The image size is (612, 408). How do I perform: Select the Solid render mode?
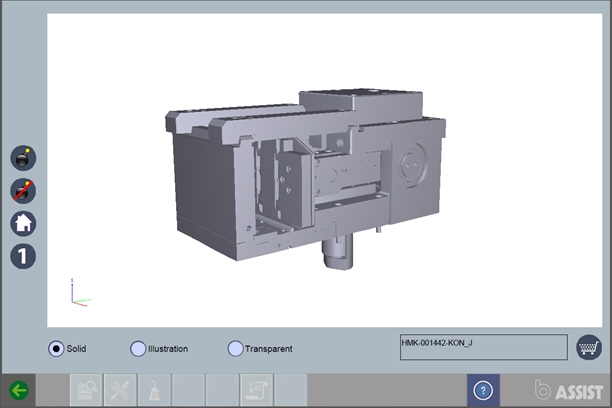[56, 349]
